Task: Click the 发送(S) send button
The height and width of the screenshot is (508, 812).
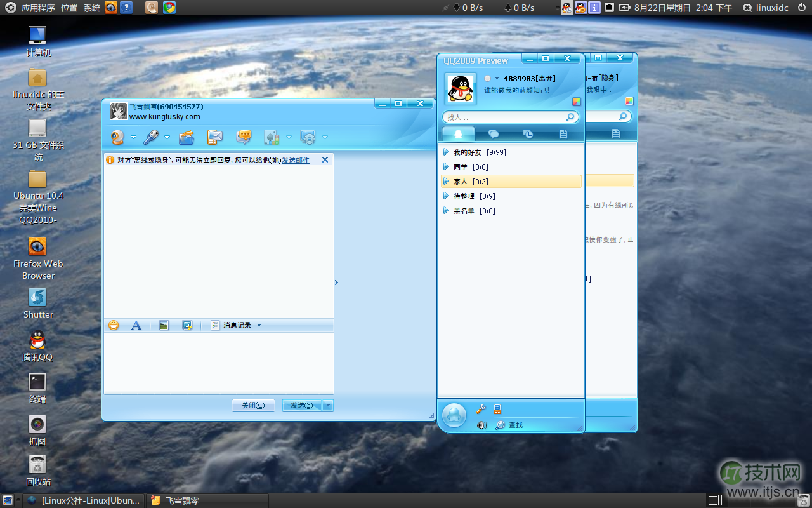Action: (x=302, y=405)
